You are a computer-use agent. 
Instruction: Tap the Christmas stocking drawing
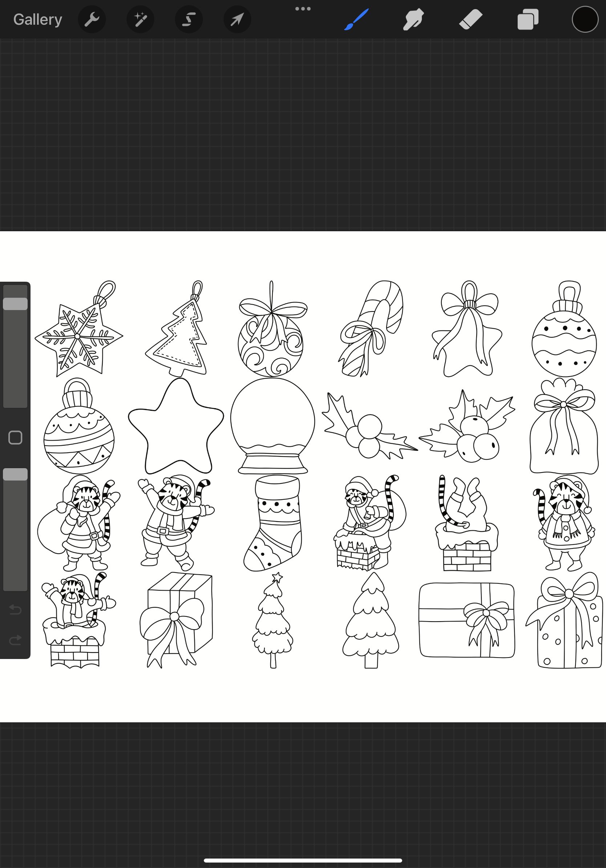273,523
